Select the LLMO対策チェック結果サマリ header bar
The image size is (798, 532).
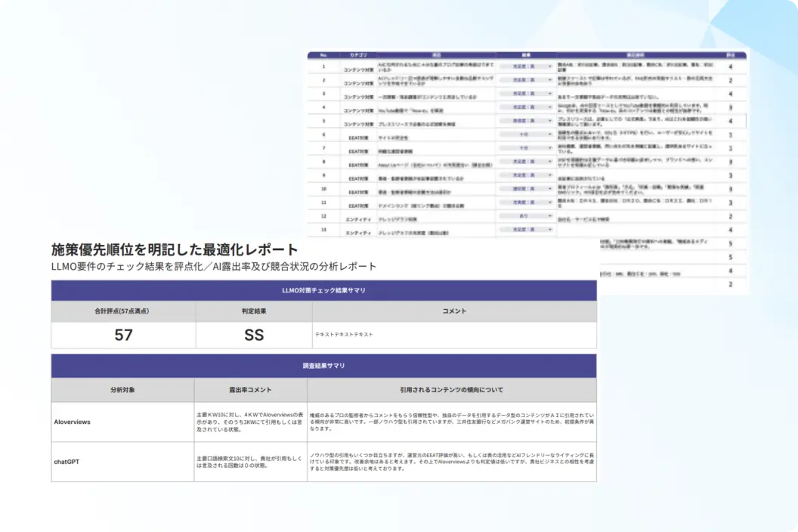(323, 291)
